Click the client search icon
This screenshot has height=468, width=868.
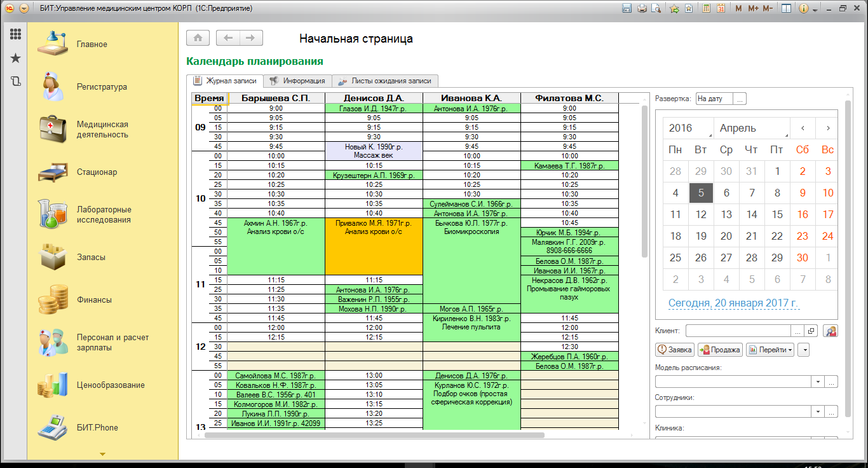click(x=830, y=331)
